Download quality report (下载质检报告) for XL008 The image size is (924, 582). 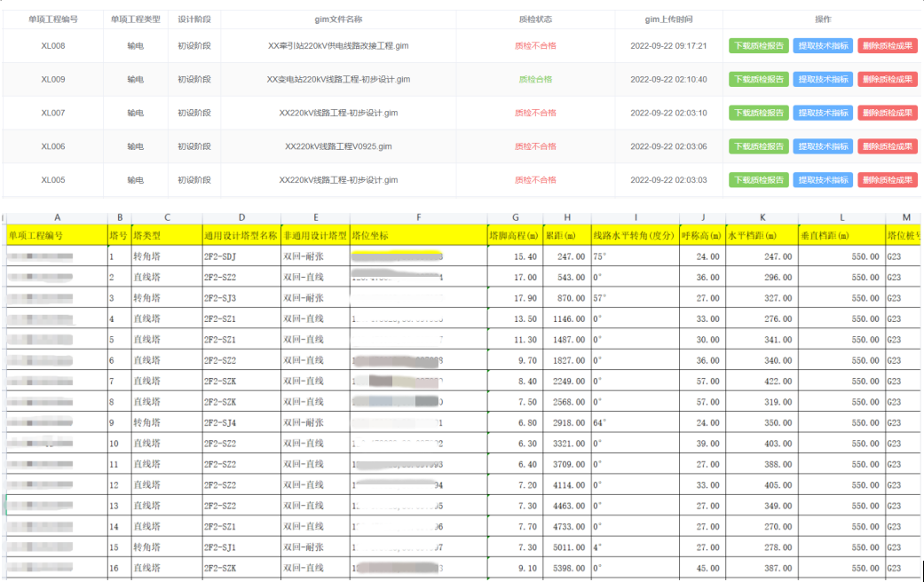click(x=758, y=46)
